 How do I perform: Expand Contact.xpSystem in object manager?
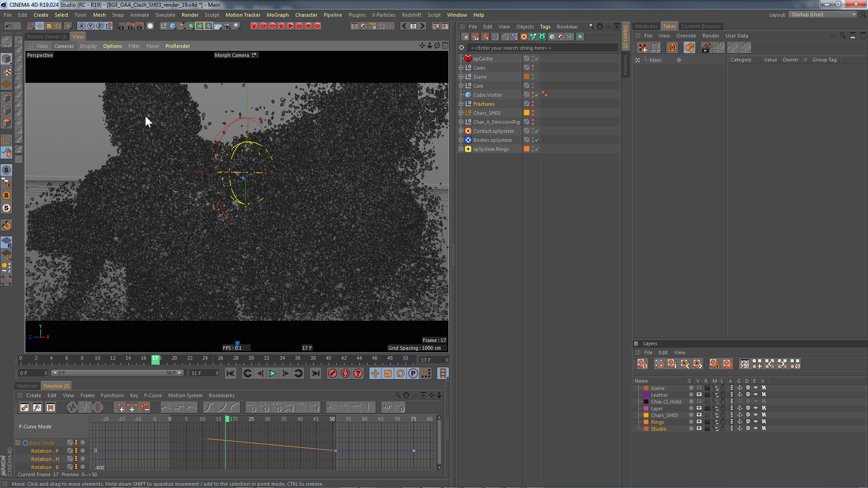click(x=461, y=131)
